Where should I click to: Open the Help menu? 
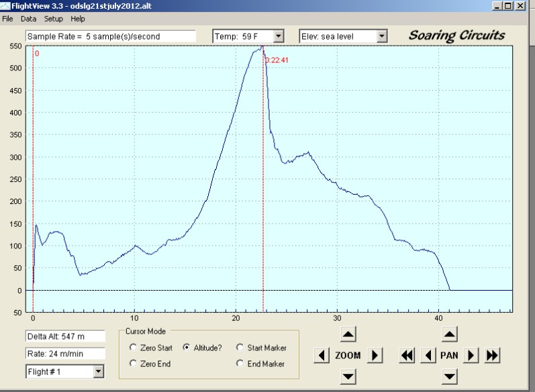[x=78, y=19]
